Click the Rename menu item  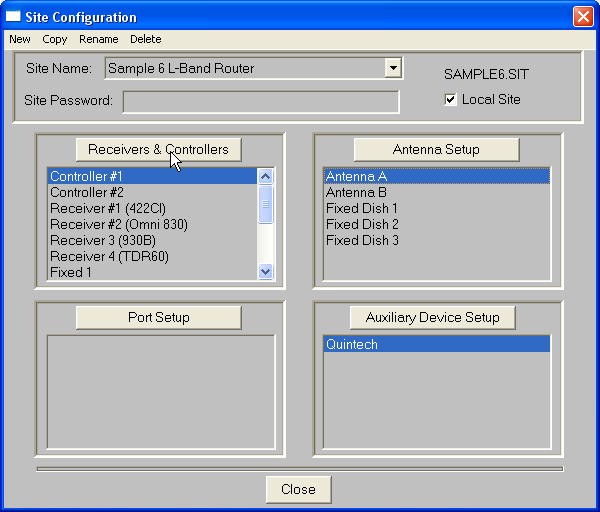[x=99, y=39]
